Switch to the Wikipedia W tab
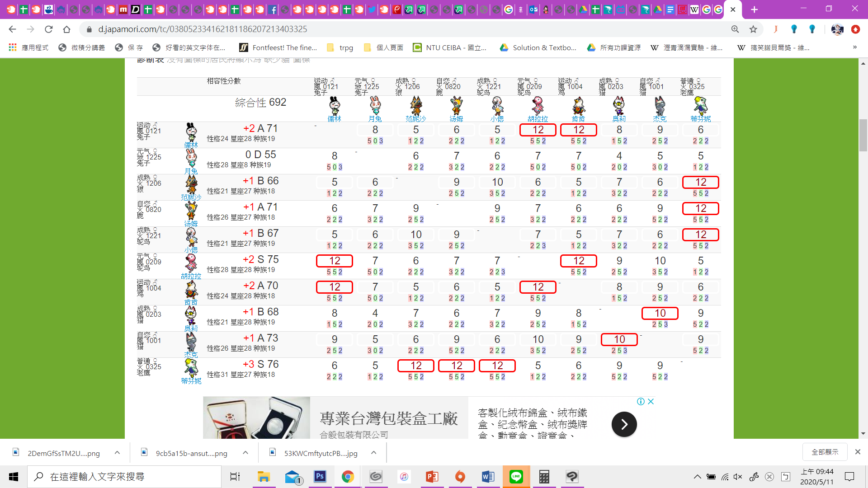Screen dimensions: 868x488 click(x=694, y=9)
